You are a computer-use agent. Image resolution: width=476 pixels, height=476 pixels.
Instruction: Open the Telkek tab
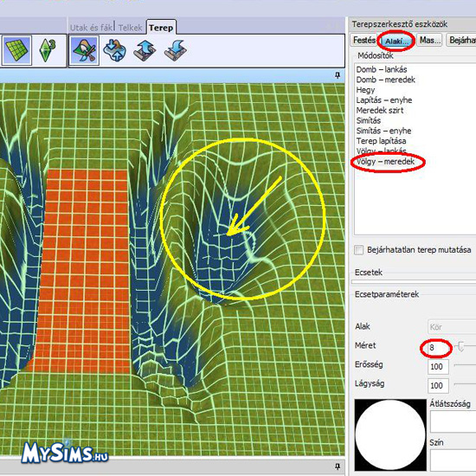click(130, 28)
